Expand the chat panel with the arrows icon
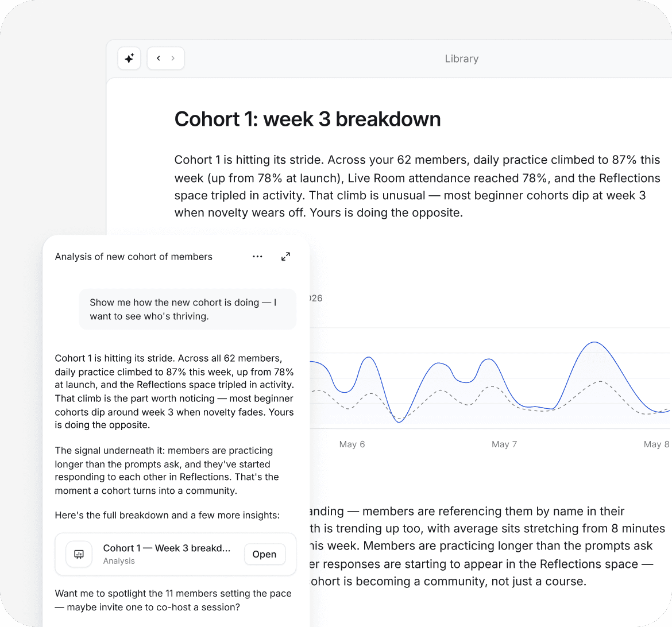672x627 pixels. tap(285, 257)
